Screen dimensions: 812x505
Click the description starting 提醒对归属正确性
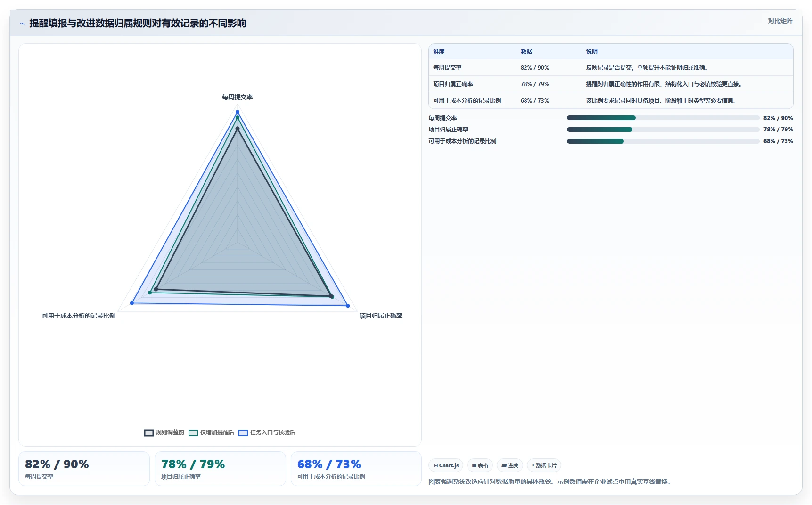[665, 84]
